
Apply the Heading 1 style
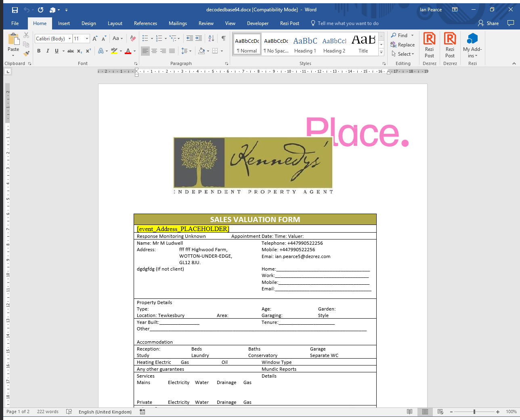[305, 44]
